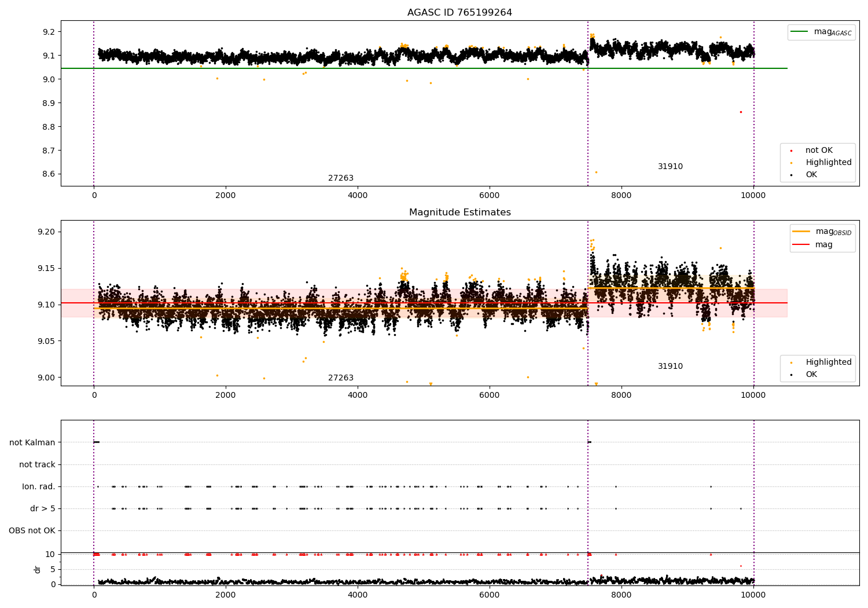The image size is (868, 608).
Task: Click the '10000' x-tick under the bottom plot
Action: pos(753,595)
